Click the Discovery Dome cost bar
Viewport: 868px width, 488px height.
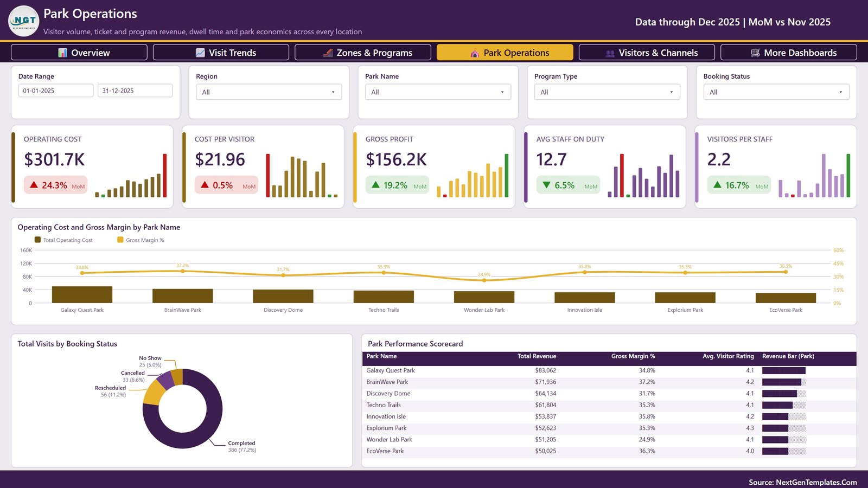point(283,297)
